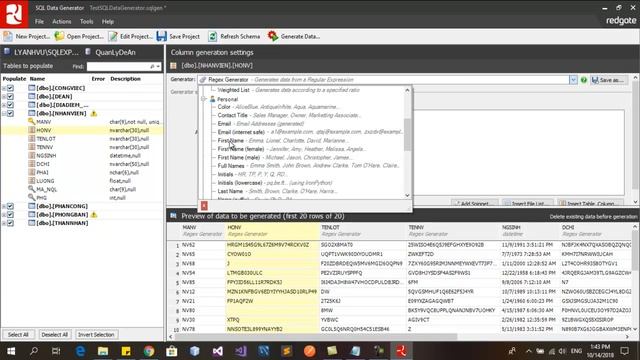Image resolution: width=640 pixels, height=360 pixels.
Task: Open Visual Studio from the taskbar
Action: click(218, 351)
